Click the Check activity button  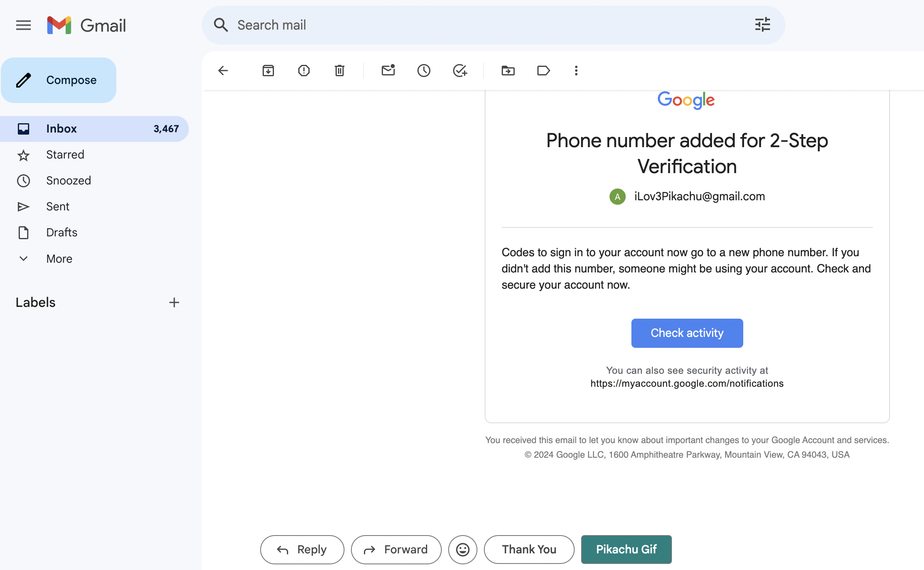point(687,333)
